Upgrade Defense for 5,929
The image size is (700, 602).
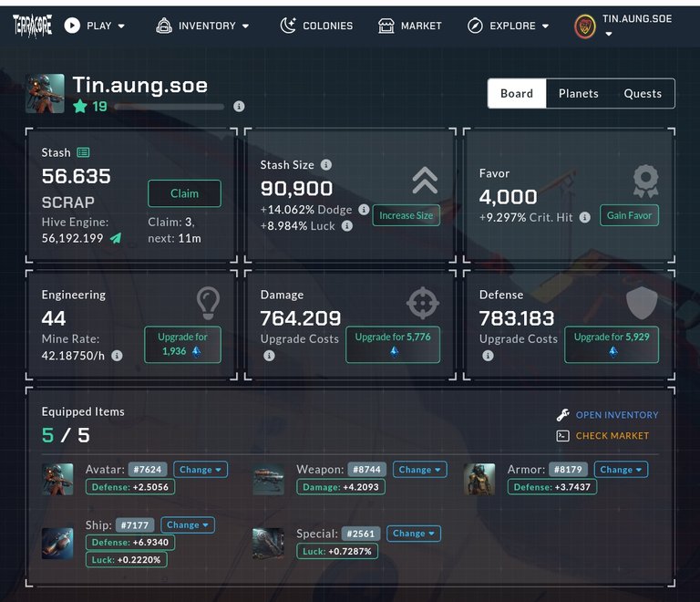[612, 344]
